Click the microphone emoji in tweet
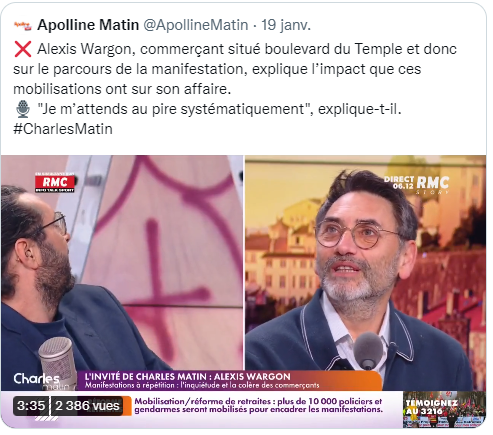The image size is (493, 435). pyautogui.click(x=23, y=109)
